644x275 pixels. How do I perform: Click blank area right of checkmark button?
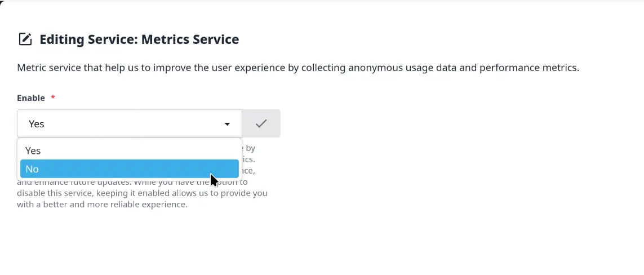click(x=452, y=123)
